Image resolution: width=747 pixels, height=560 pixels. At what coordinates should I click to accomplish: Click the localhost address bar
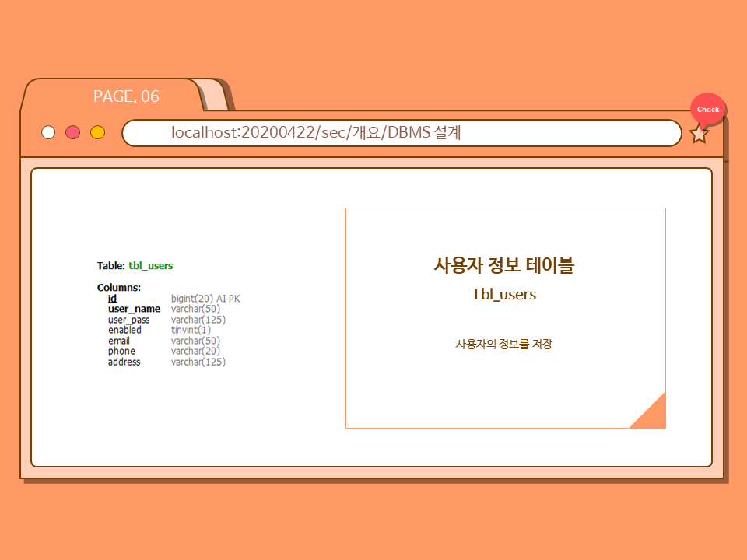pos(401,132)
